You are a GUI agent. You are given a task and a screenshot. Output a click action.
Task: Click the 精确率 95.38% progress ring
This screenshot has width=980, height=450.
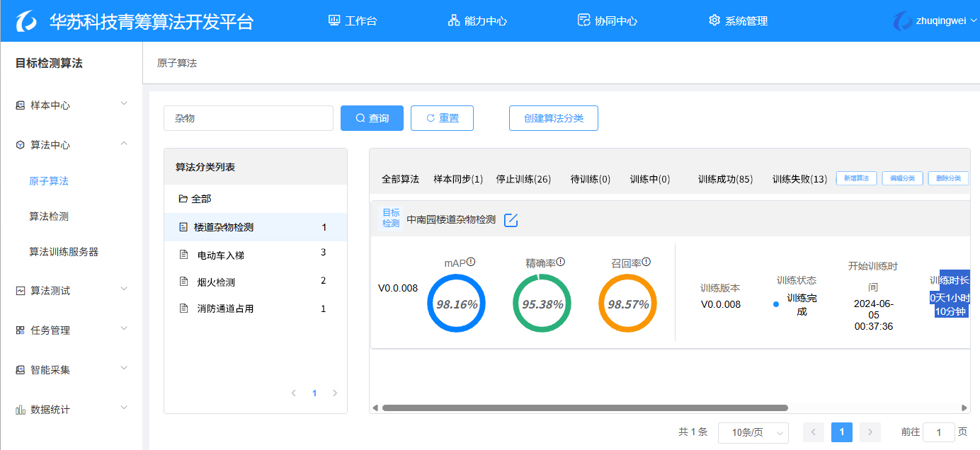pyautogui.click(x=542, y=304)
